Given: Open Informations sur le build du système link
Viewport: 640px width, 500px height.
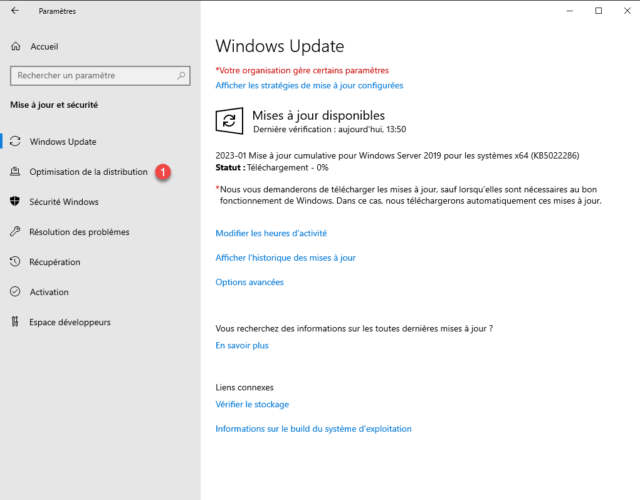Looking at the screenshot, I should pyautogui.click(x=313, y=429).
